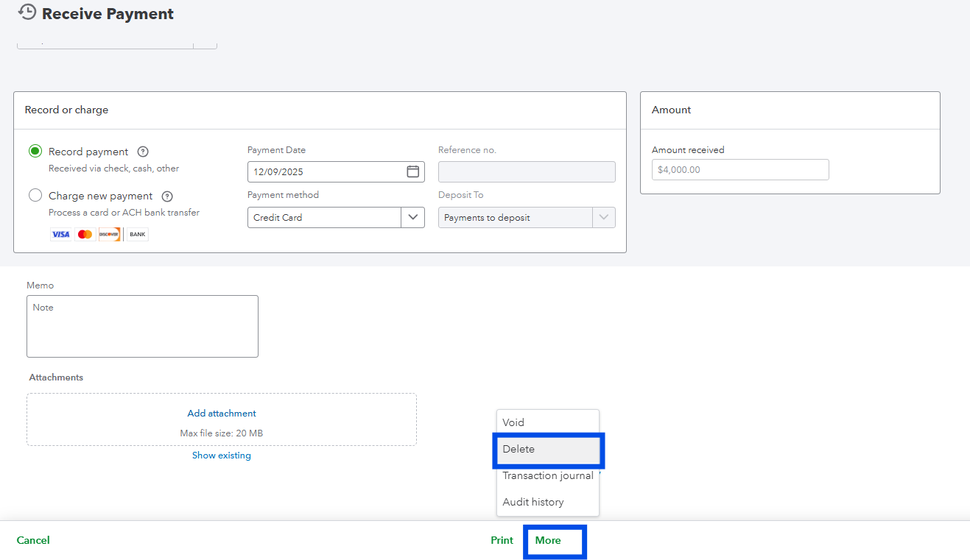The image size is (970, 560).
Task: Open Transaction journal from the menu
Action: click(548, 475)
